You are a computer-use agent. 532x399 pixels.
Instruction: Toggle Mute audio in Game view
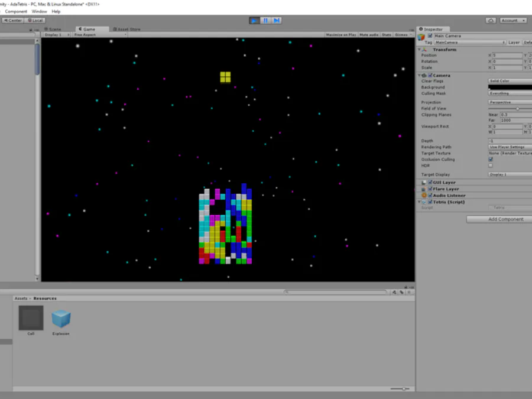pyautogui.click(x=369, y=35)
